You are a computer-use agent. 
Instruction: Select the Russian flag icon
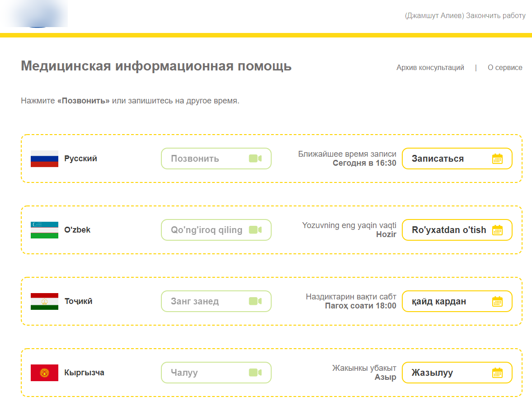(x=44, y=159)
